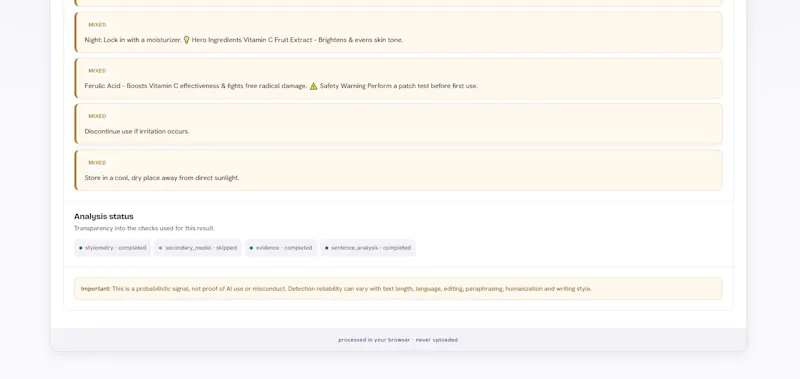800x379 pixels.
Task: Click 'Transparency into the checks used' subtitle
Action: pos(144,229)
